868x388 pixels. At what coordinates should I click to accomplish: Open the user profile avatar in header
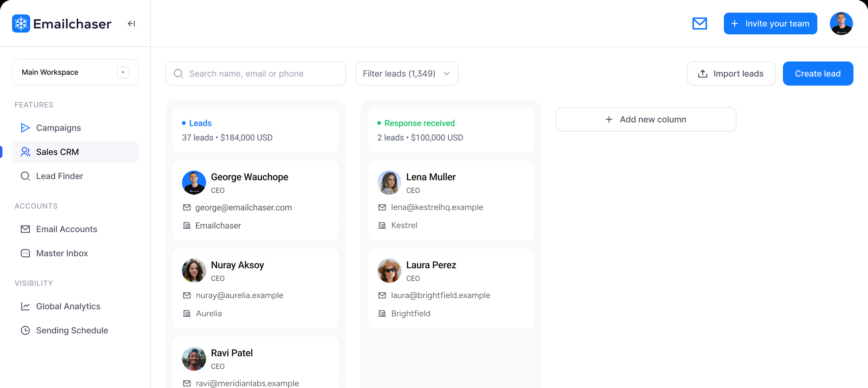tap(841, 24)
